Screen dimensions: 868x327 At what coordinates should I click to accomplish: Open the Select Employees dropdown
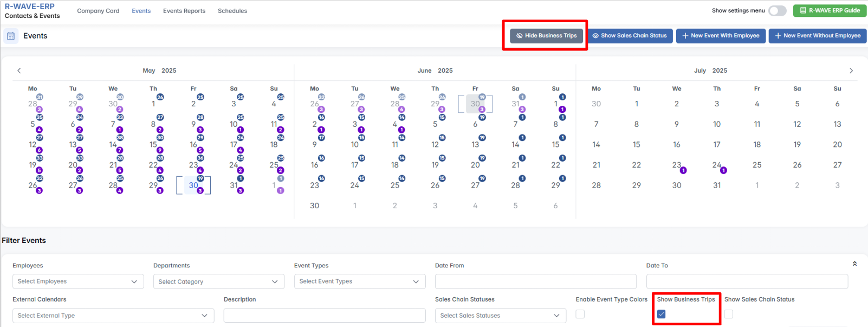(x=78, y=281)
